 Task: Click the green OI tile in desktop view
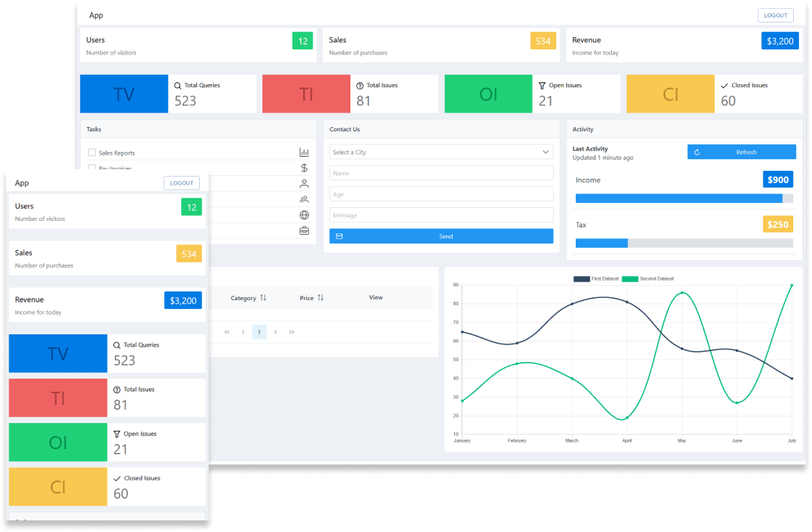(x=489, y=94)
